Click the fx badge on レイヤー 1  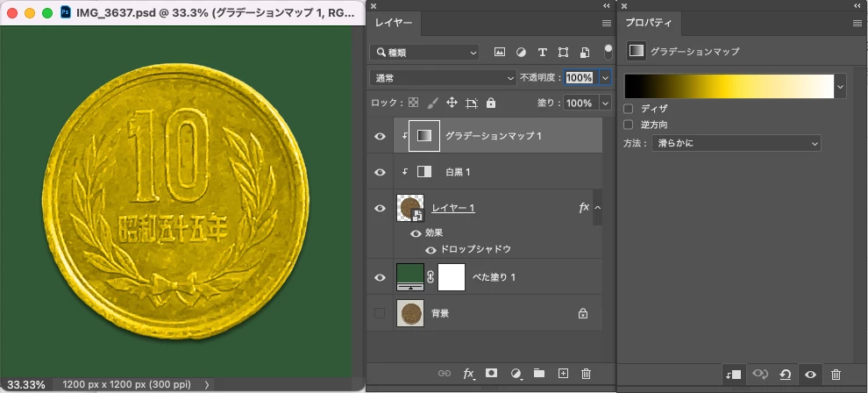pyautogui.click(x=584, y=208)
